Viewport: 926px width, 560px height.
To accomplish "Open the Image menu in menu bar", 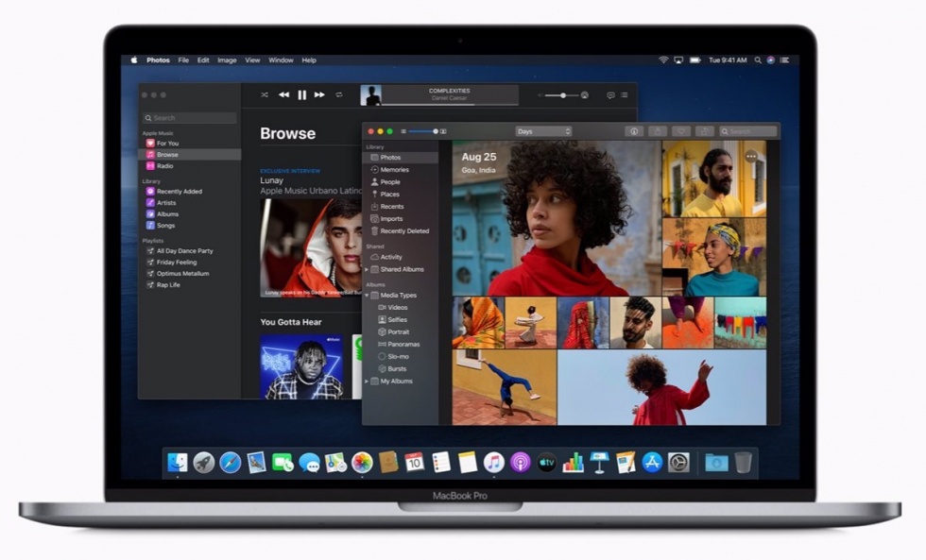I will point(227,60).
